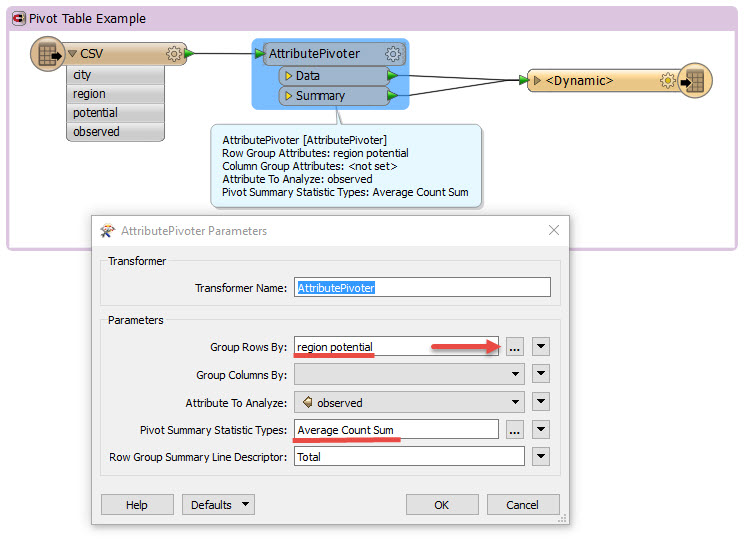Click the Data port green output arrow
The width and height of the screenshot is (744, 544).
392,75
